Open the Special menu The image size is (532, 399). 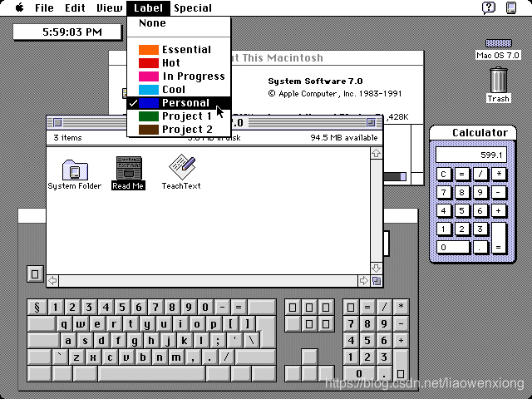(x=193, y=7)
